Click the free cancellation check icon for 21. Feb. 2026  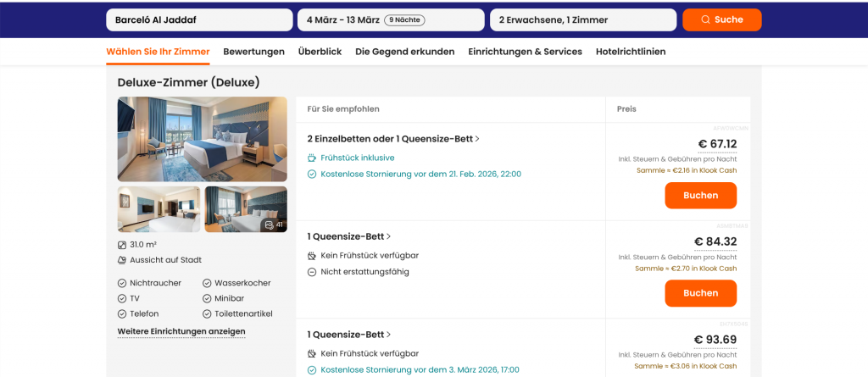pos(312,175)
